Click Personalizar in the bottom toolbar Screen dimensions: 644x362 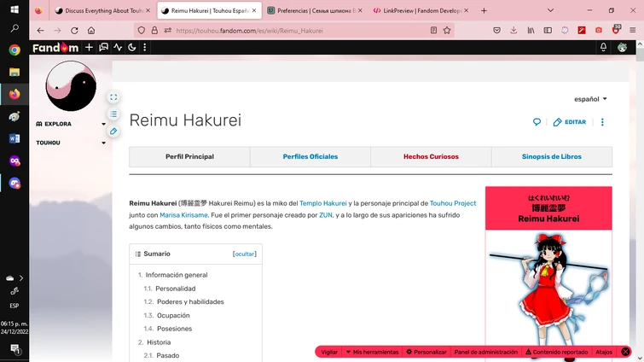tap(426, 352)
